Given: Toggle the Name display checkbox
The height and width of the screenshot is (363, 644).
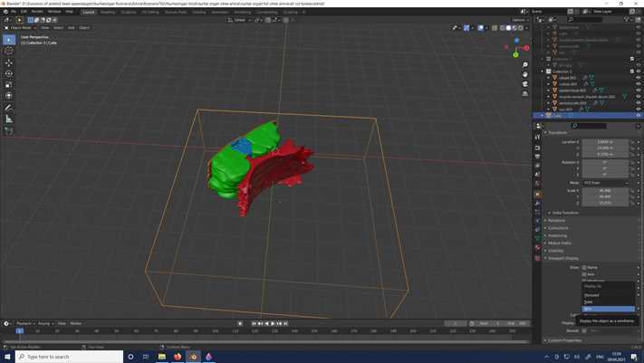Looking at the screenshot, I should tap(584, 267).
